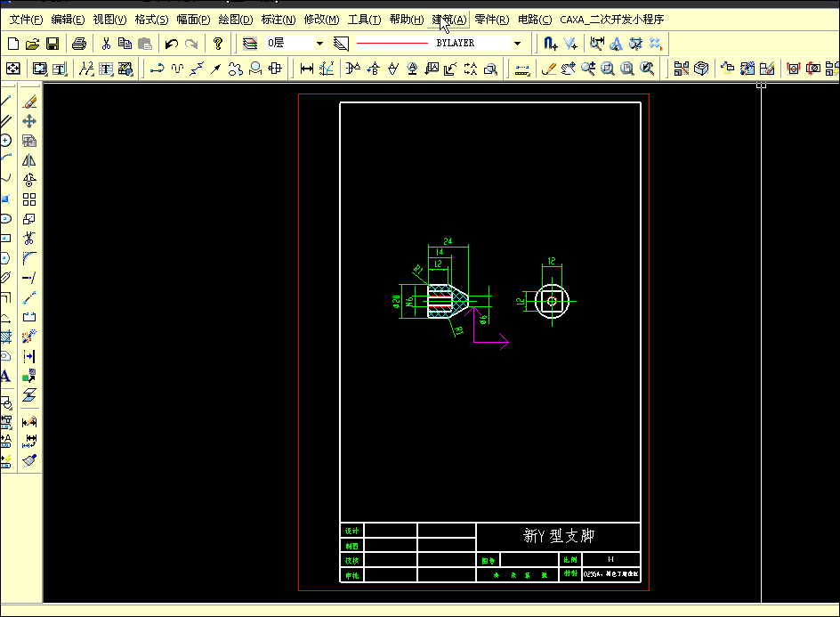Select the wavy line drawing tool

pyautogui.click(x=177, y=69)
